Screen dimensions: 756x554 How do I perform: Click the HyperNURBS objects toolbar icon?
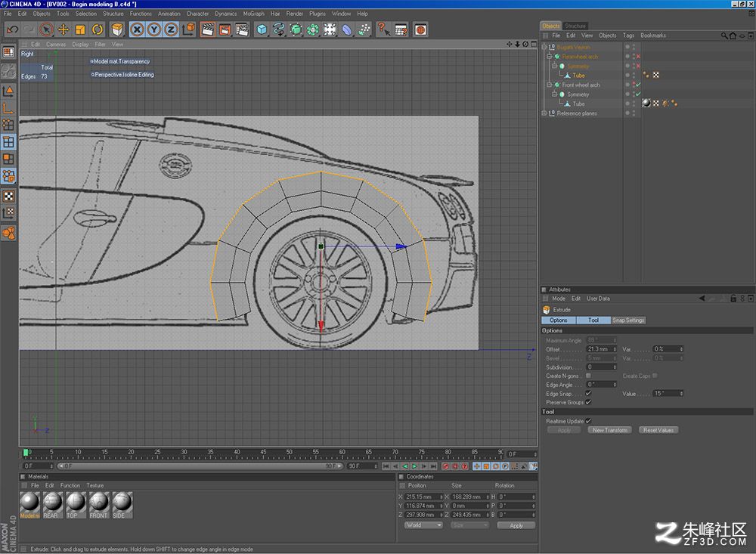(296, 29)
